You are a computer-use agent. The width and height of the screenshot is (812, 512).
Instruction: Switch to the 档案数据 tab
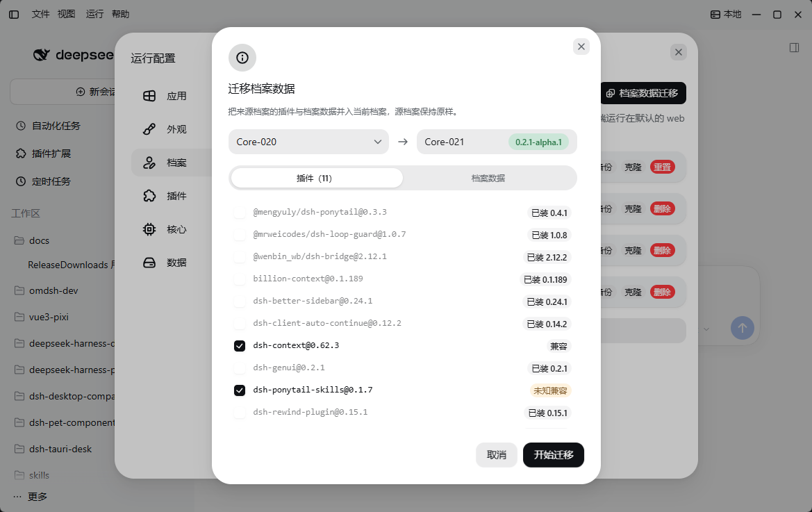488,178
